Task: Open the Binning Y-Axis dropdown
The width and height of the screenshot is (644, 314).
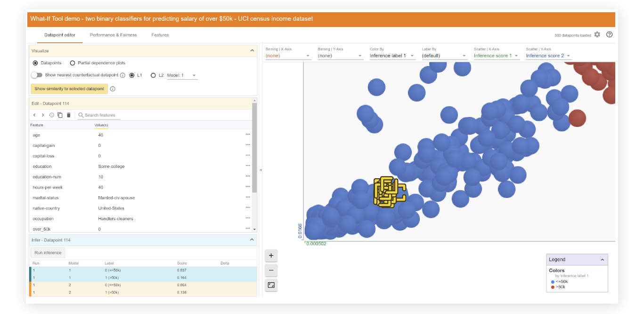Action: pos(340,56)
